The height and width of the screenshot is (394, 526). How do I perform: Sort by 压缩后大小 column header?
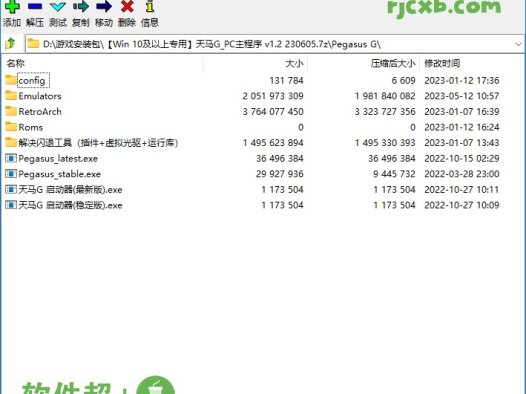(393, 63)
